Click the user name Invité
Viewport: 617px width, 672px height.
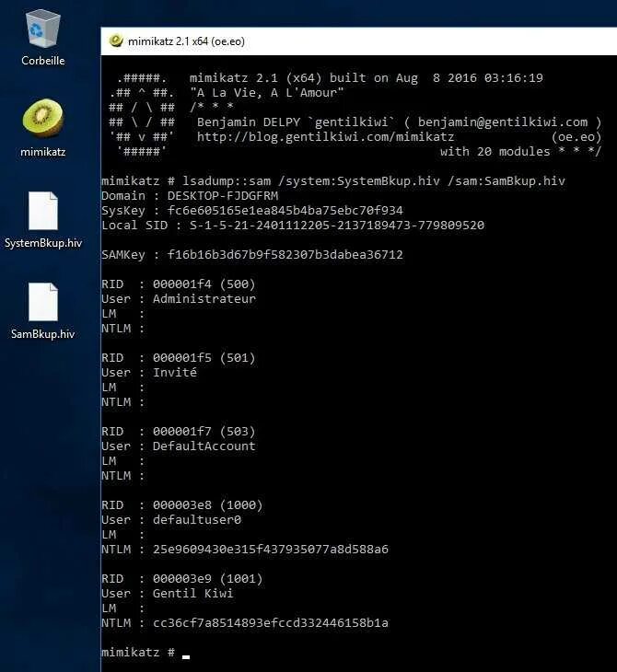175,373
